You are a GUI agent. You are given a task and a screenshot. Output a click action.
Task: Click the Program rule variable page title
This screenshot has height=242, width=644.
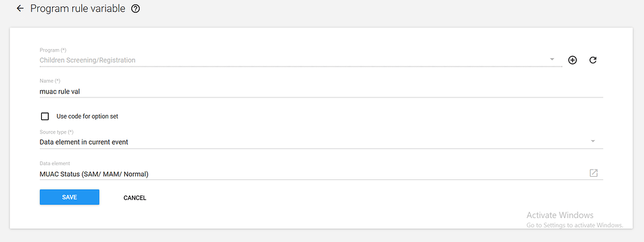78,8
